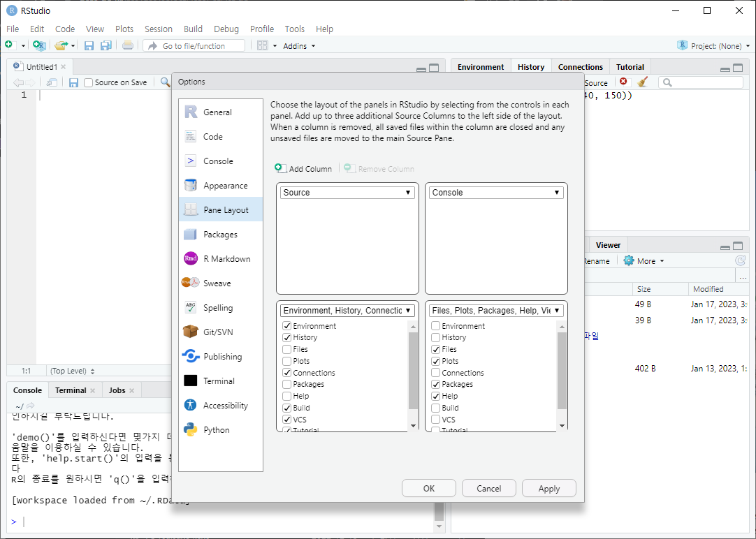Check Packages in the left pane list
The height and width of the screenshot is (539, 756).
[287, 385]
